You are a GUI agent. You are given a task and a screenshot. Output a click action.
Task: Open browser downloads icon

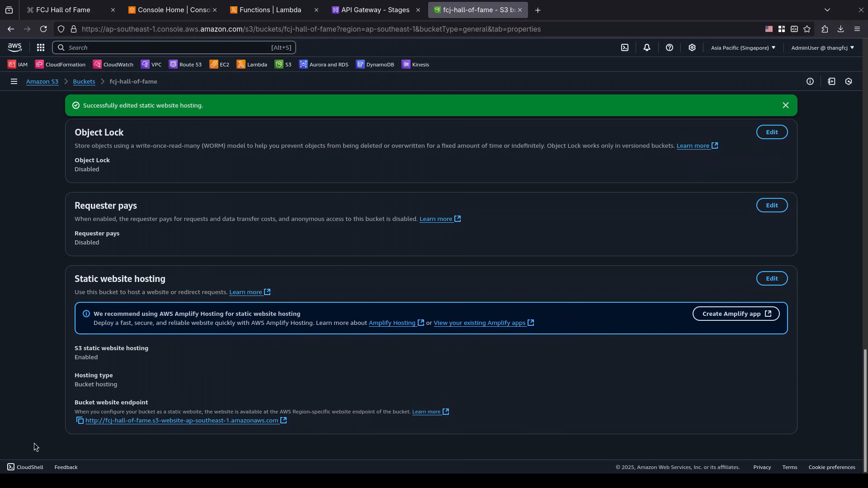(x=841, y=29)
